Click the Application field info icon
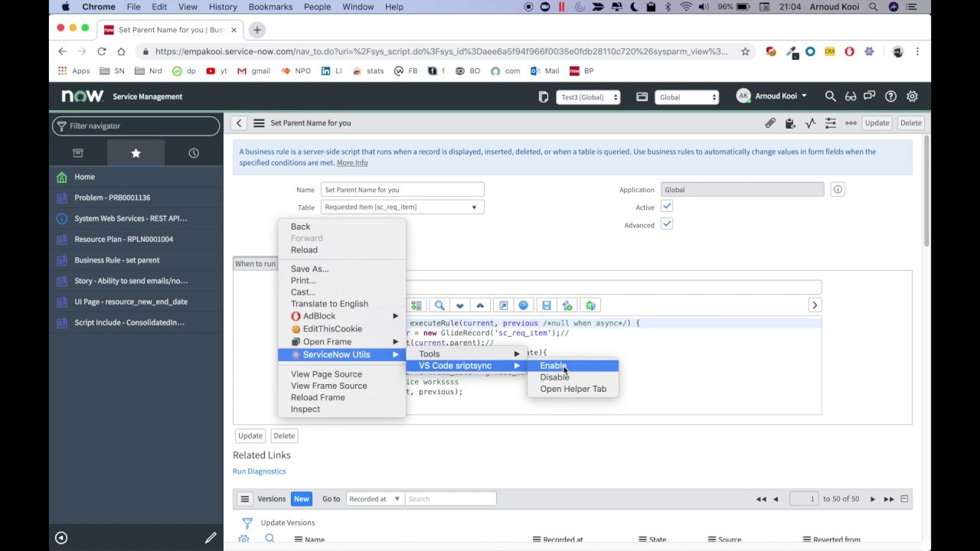Screen dimensions: 980x551 pos(838,190)
